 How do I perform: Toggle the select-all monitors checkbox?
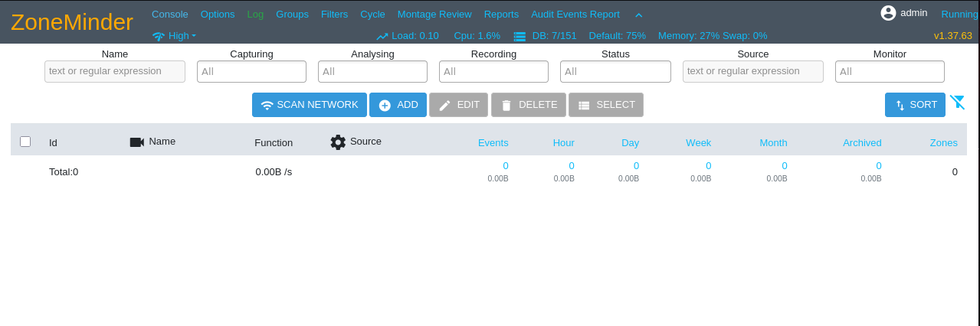(25, 142)
